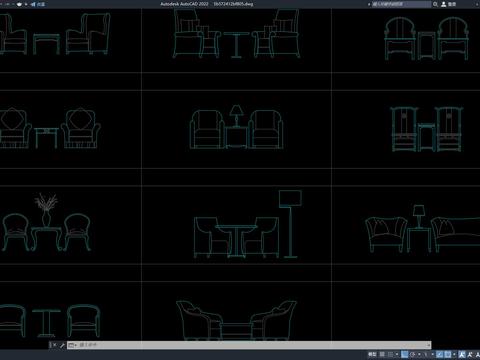
Task: Toggle the drawing grid display icon
Action: point(382,354)
